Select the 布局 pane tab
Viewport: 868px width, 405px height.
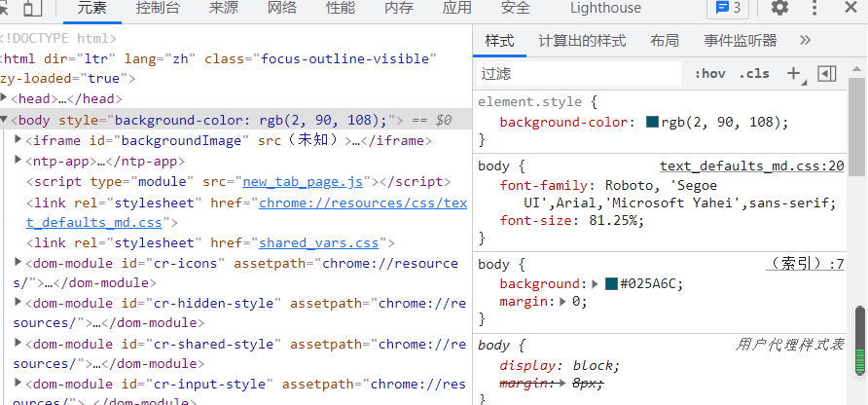tap(665, 41)
